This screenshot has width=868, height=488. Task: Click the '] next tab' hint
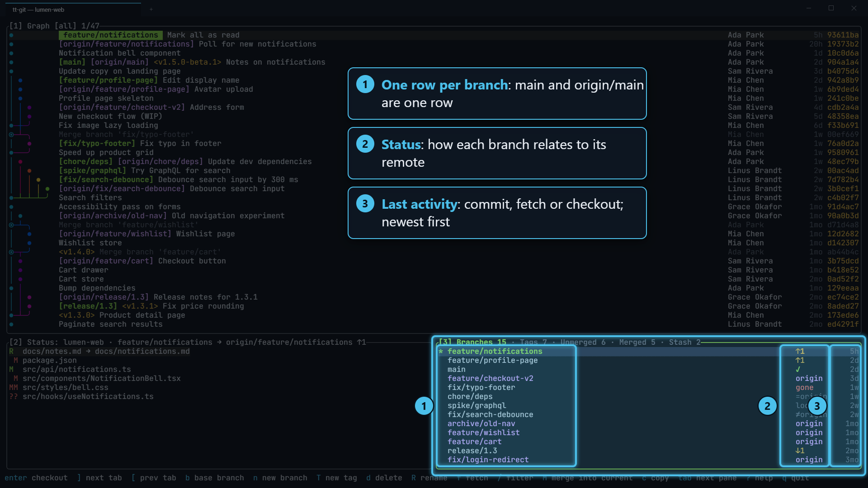(x=99, y=478)
